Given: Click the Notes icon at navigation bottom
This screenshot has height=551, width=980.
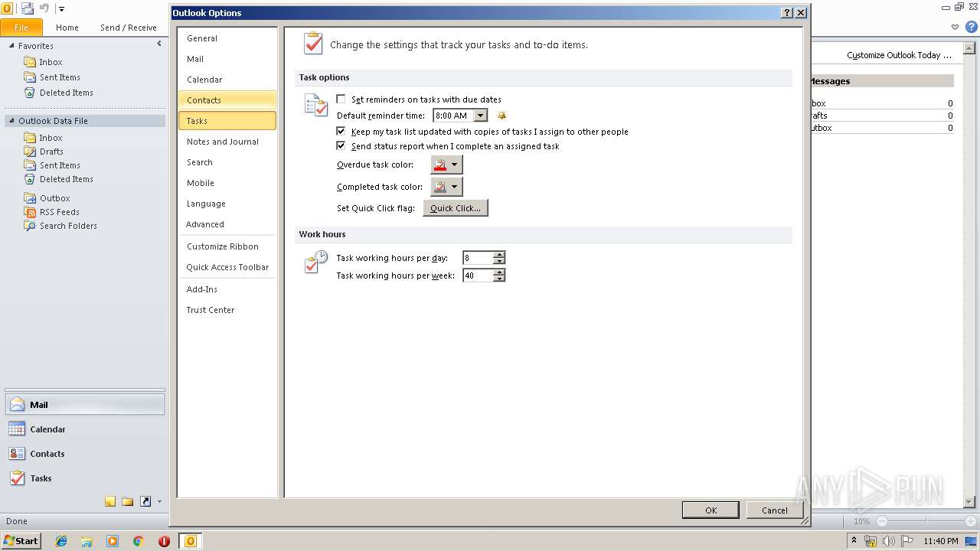Looking at the screenshot, I should pyautogui.click(x=110, y=502).
